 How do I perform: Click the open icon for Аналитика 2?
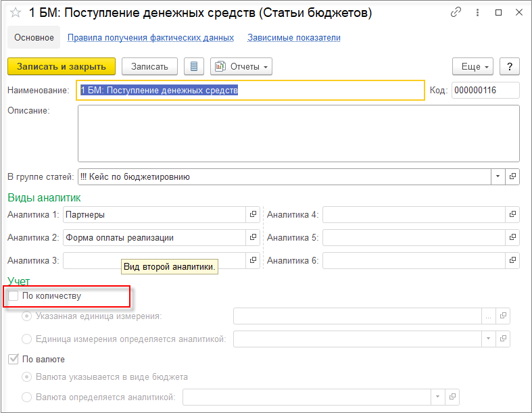pos(253,237)
